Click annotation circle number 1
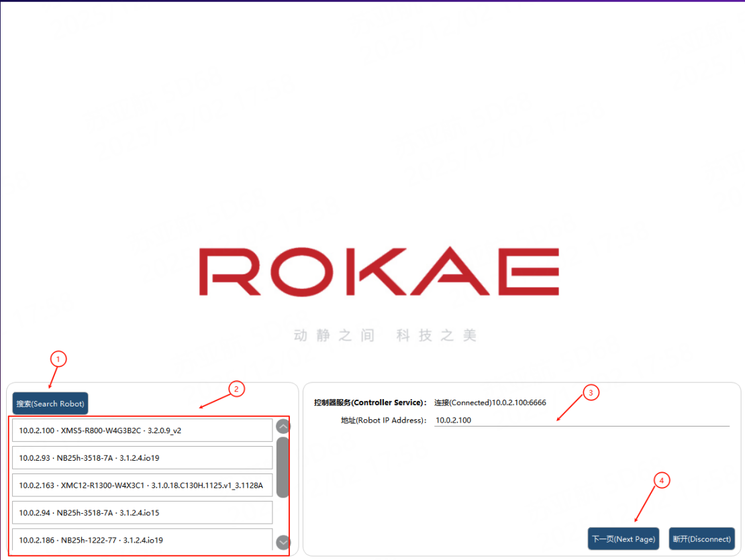 coord(58,359)
